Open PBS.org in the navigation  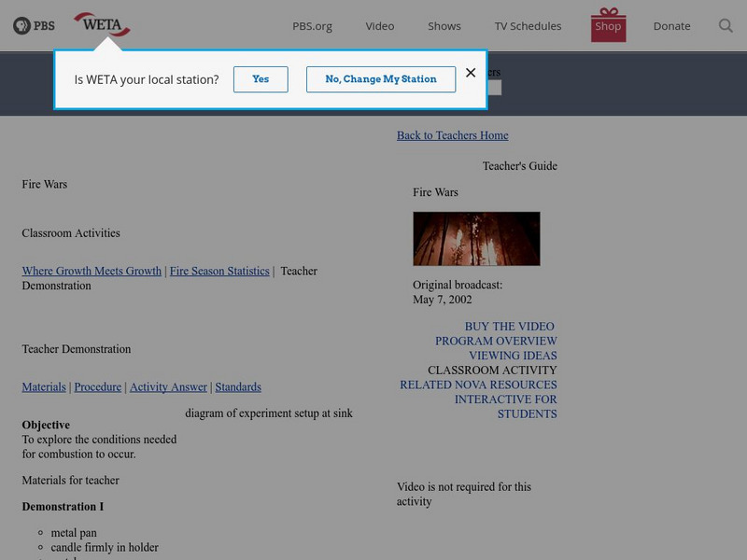point(312,26)
